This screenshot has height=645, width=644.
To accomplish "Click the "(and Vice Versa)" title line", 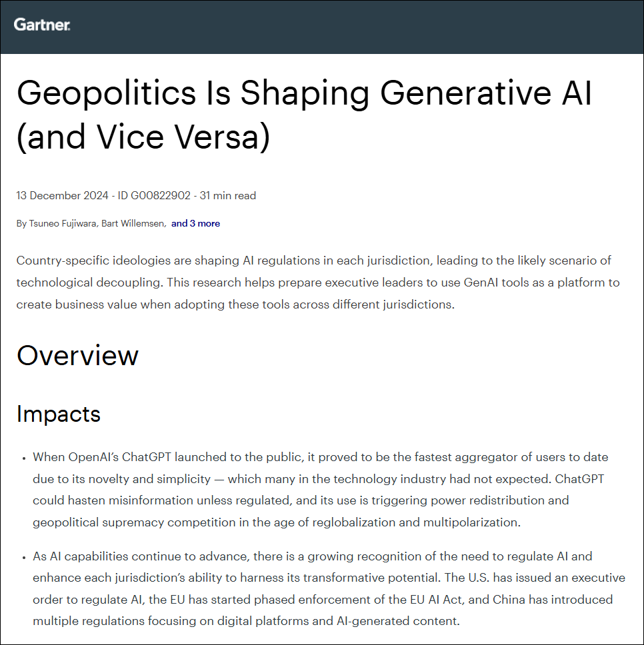I will pyautogui.click(x=143, y=137).
